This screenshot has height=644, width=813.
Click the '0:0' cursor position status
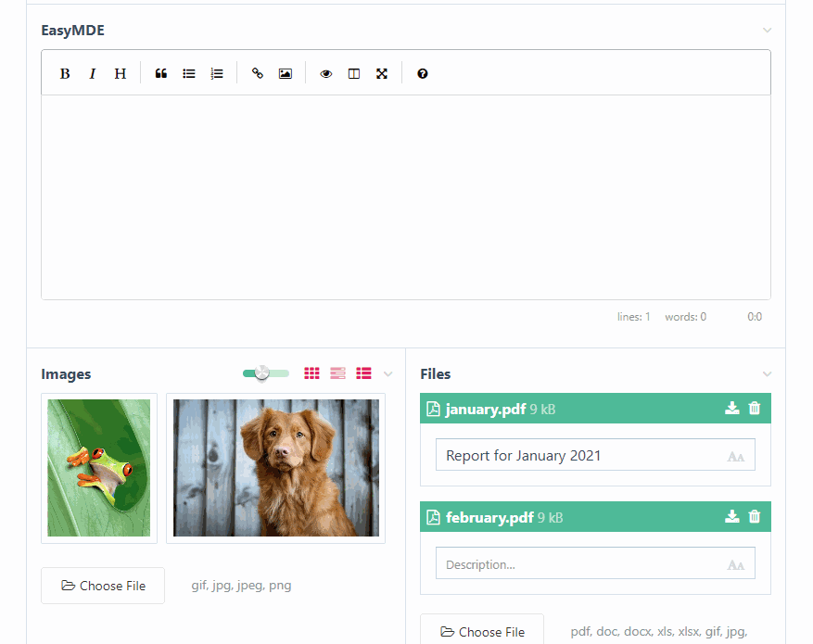coord(755,317)
